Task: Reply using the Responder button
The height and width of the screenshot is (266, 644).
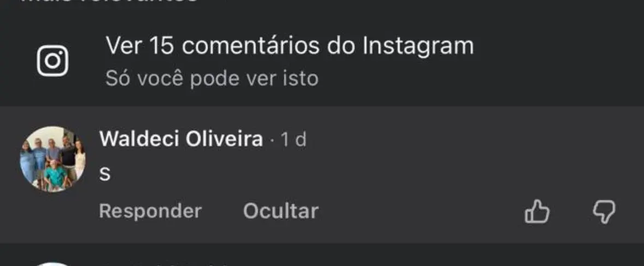Action: pos(150,211)
